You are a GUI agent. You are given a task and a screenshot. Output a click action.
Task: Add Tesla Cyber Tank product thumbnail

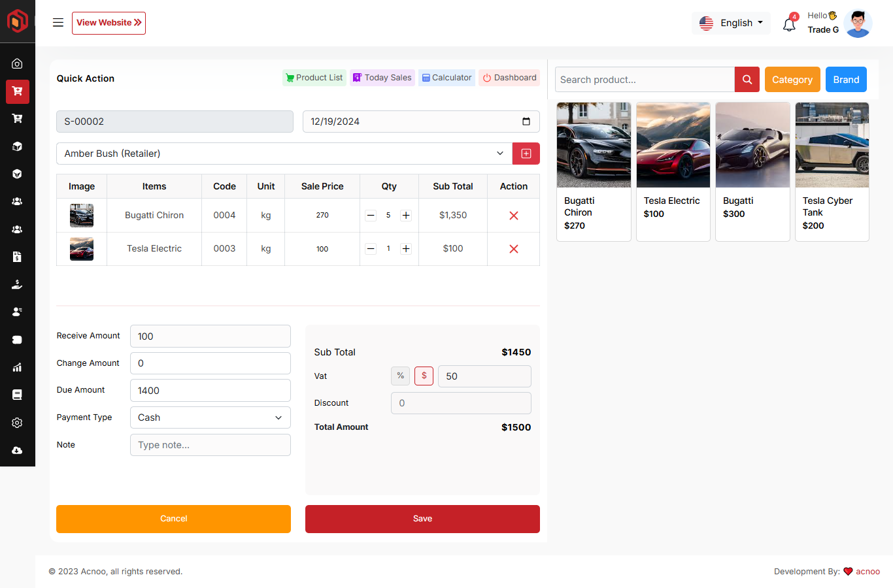pyautogui.click(x=832, y=145)
